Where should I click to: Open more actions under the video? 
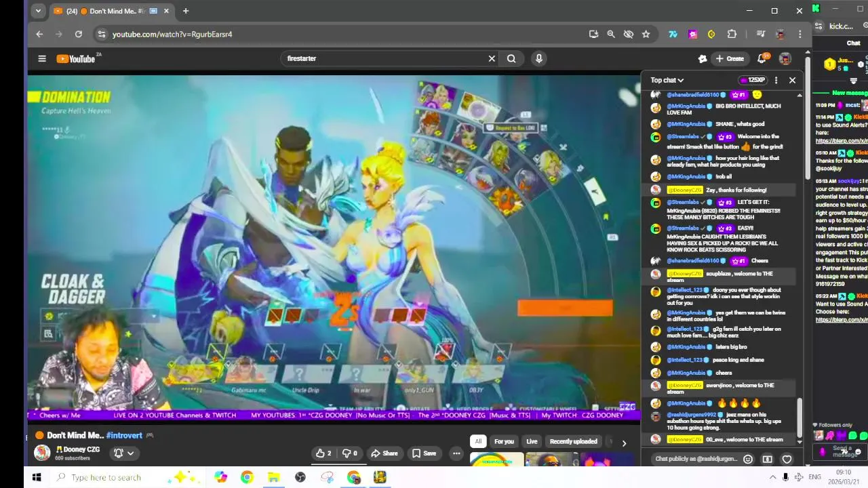pyautogui.click(x=456, y=453)
